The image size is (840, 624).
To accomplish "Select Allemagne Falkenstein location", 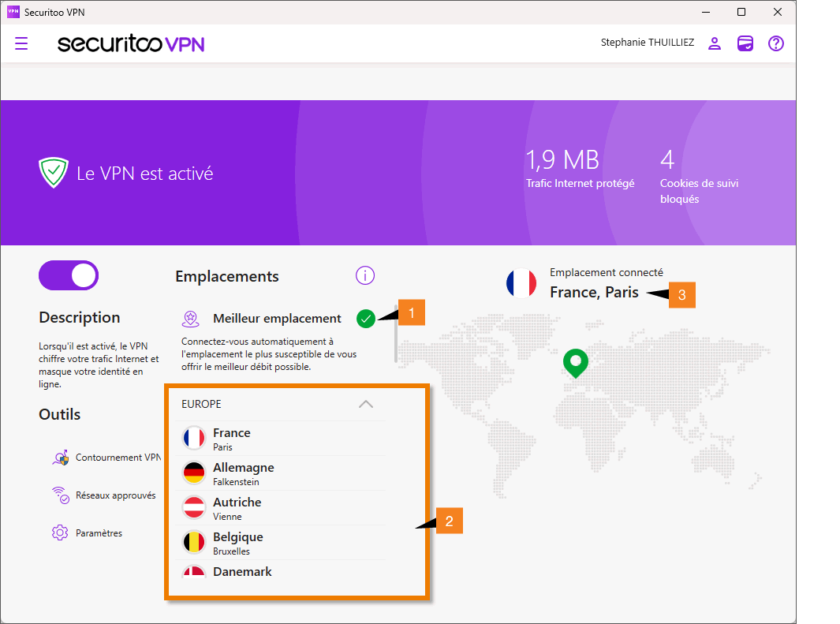I will click(x=281, y=473).
